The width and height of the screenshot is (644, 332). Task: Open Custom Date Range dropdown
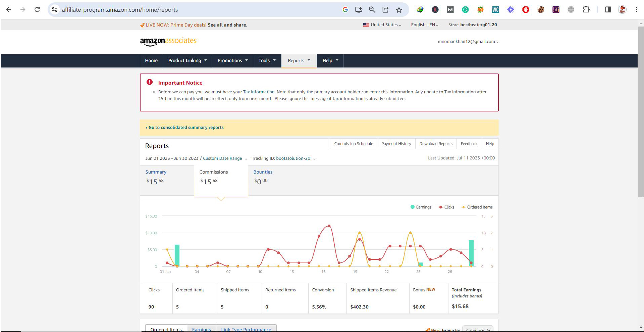pyautogui.click(x=225, y=158)
